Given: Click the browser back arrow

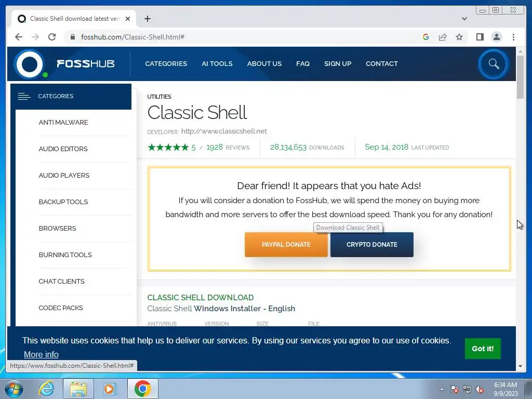Looking at the screenshot, I should click(x=19, y=37).
